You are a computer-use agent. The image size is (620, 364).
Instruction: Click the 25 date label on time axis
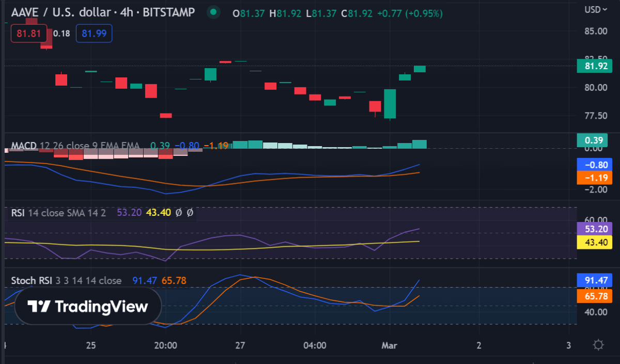click(91, 345)
